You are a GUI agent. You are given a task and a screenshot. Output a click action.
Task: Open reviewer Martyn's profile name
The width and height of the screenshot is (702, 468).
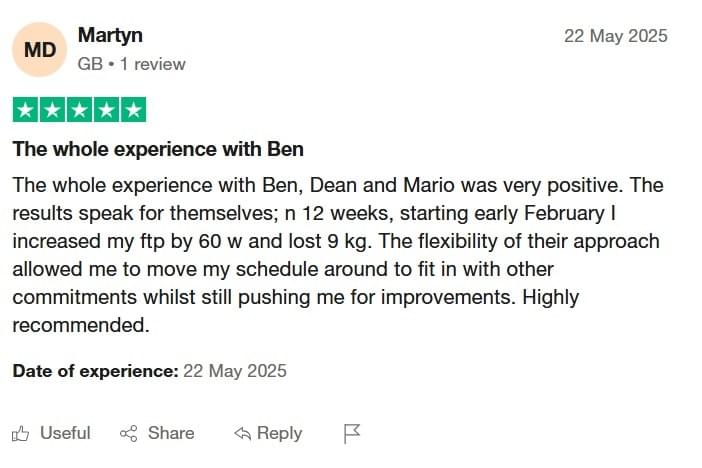[110, 35]
